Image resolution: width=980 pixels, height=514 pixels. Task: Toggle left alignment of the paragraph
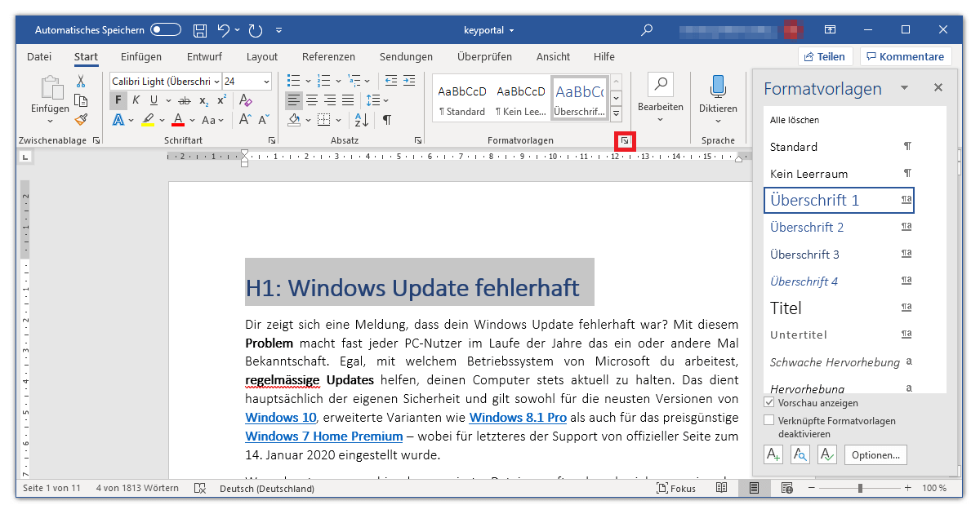tap(294, 100)
